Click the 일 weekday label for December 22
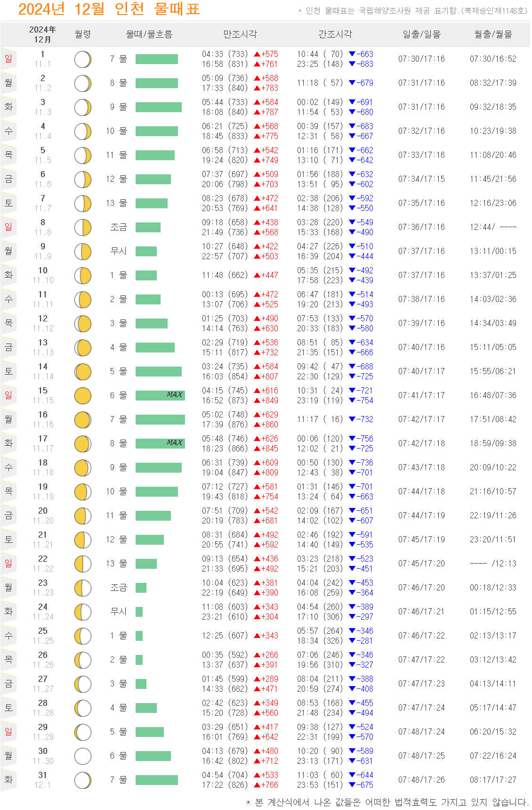The image size is (532, 810). (8, 564)
